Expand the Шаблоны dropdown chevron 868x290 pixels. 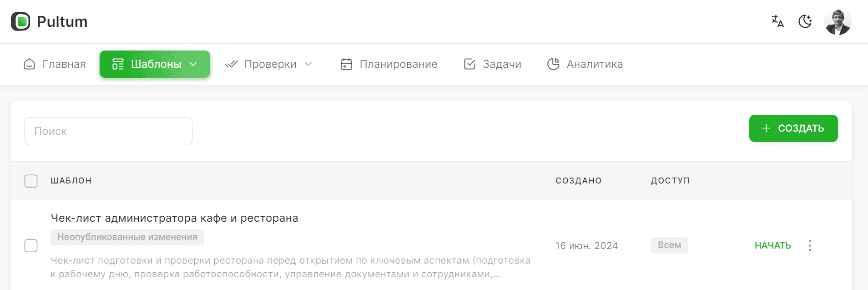(193, 64)
